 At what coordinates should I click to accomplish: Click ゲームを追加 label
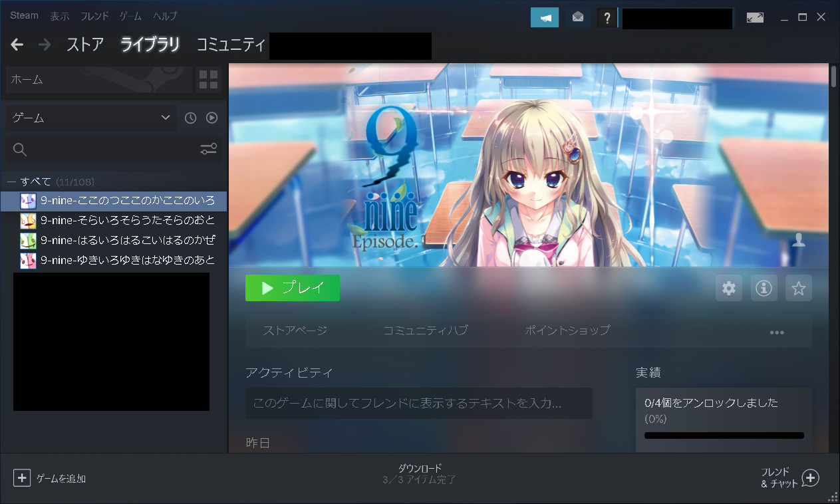point(61,478)
